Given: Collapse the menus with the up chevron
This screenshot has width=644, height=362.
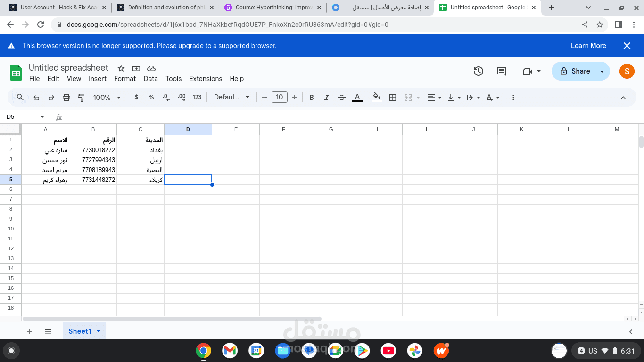Looking at the screenshot, I should click(623, 98).
